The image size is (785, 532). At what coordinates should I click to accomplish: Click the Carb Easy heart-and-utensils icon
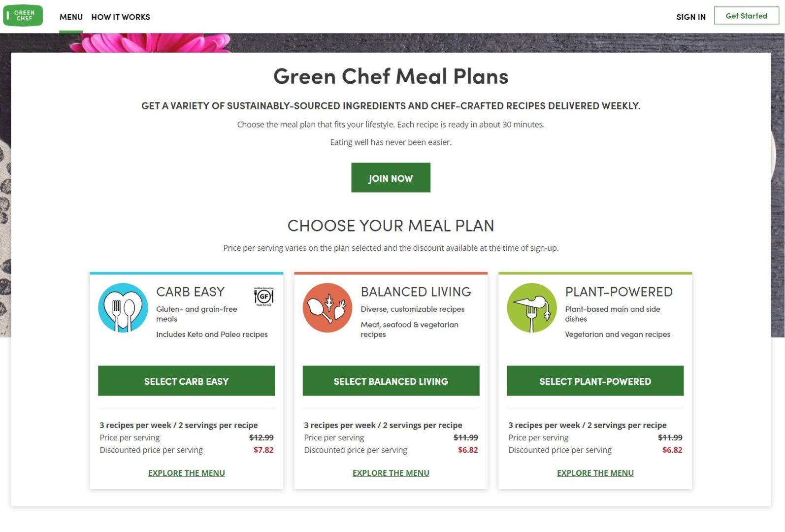pos(123,307)
